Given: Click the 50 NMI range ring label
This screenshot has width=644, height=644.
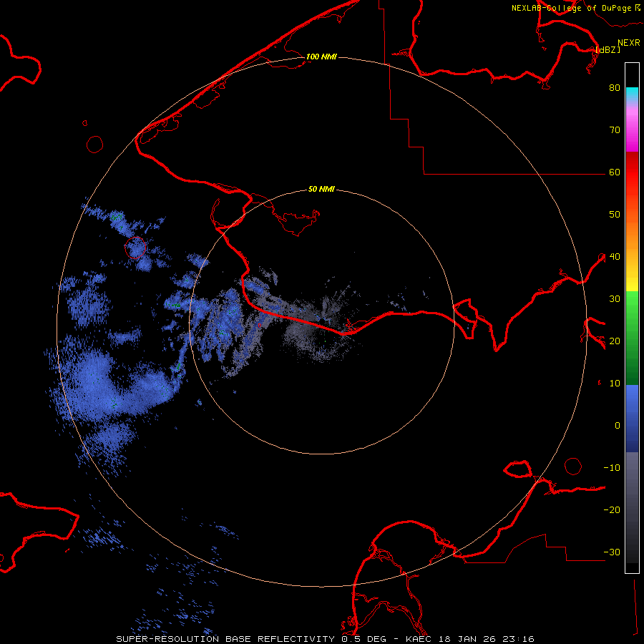Looking at the screenshot, I should 321,190.
